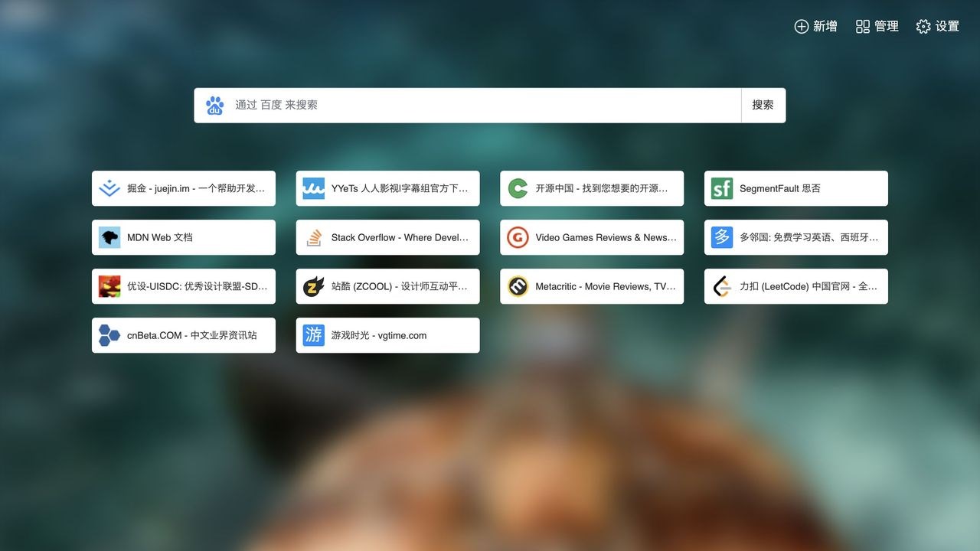Open YYeTs 人人影视字幕组 shortcut title
The height and width of the screenshot is (551, 980).
[x=400, y=188]
